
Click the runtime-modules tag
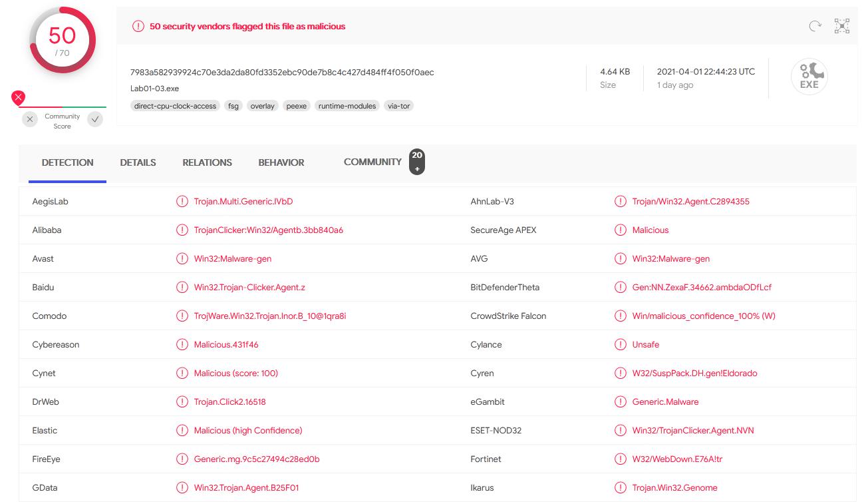(347, 106)
